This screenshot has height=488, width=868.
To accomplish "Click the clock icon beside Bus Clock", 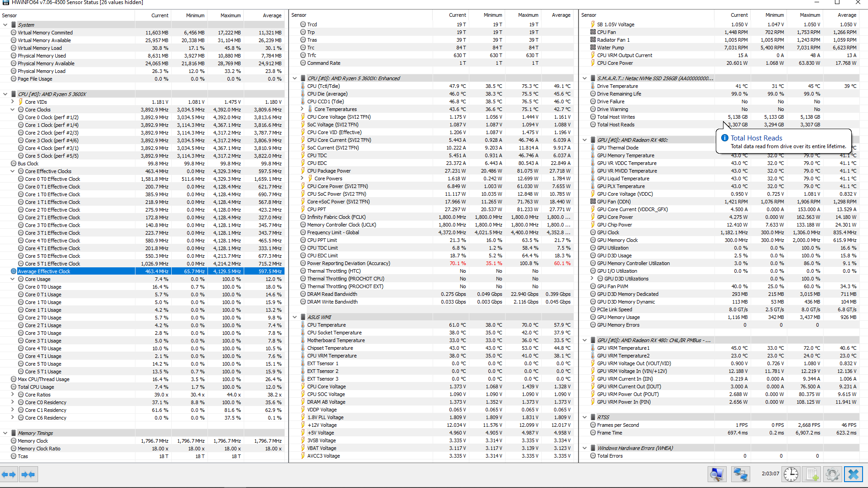I will (x=14, y=164).
